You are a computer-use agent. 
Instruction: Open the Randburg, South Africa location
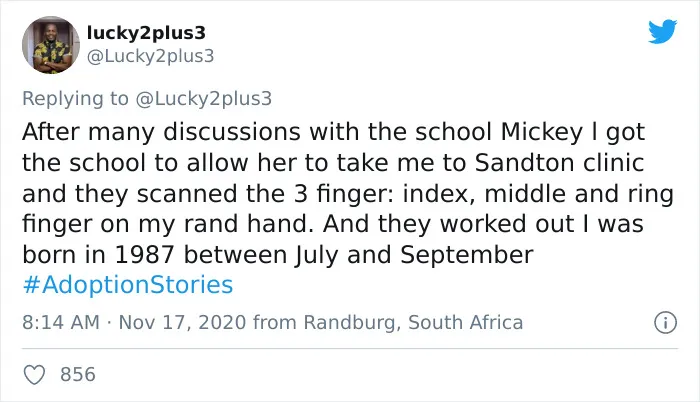(x=413, y=322)
